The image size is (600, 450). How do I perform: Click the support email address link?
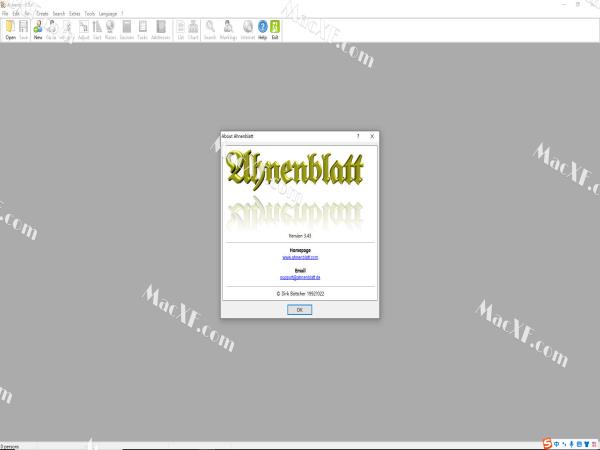(x=299, y=276)
